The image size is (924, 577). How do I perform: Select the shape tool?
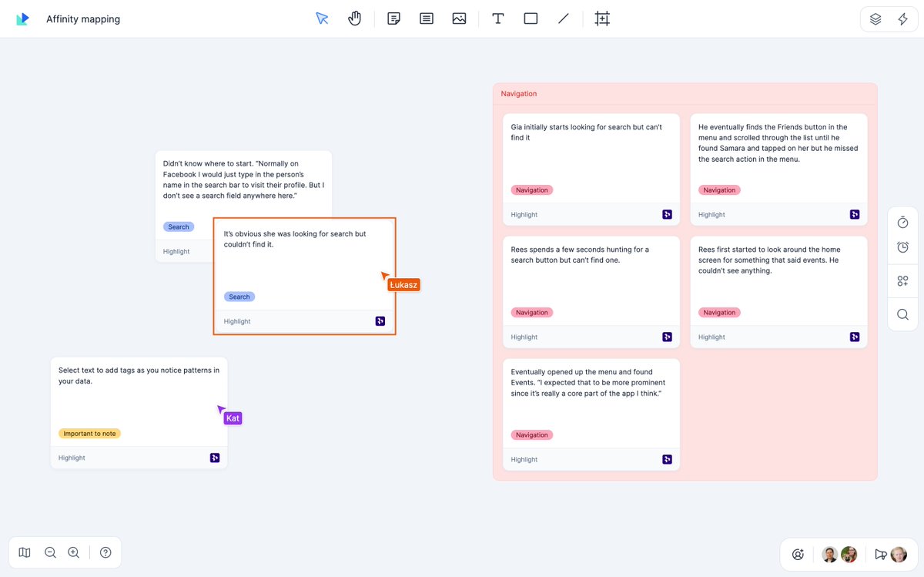(531, 18)
